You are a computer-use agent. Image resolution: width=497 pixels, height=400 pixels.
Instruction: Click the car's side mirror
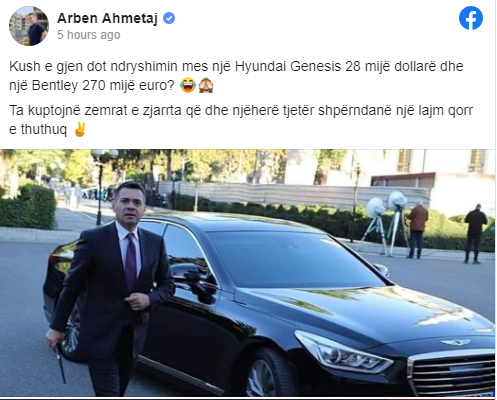click(188, 274)
